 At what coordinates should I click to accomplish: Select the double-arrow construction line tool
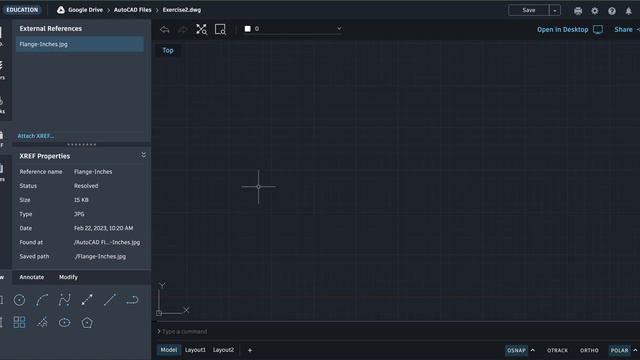[87, 300]
